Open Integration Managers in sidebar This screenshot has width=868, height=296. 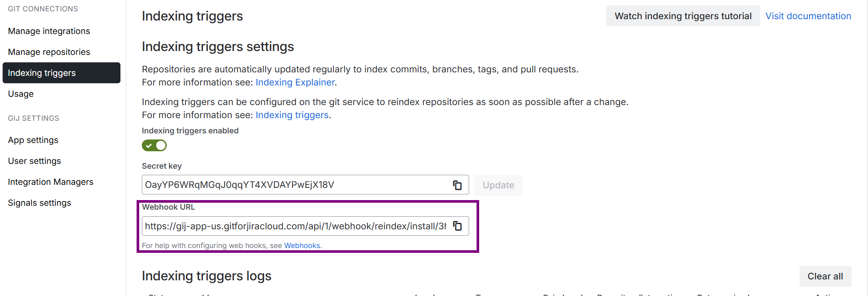pyautogui.click(x=51, y=182)
